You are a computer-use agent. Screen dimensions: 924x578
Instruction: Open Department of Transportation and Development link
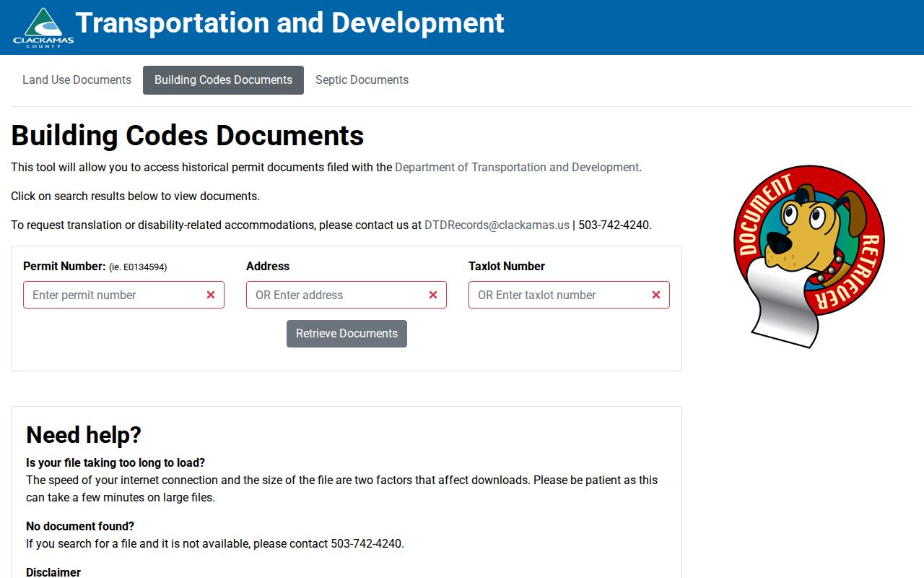pos(517,167)
